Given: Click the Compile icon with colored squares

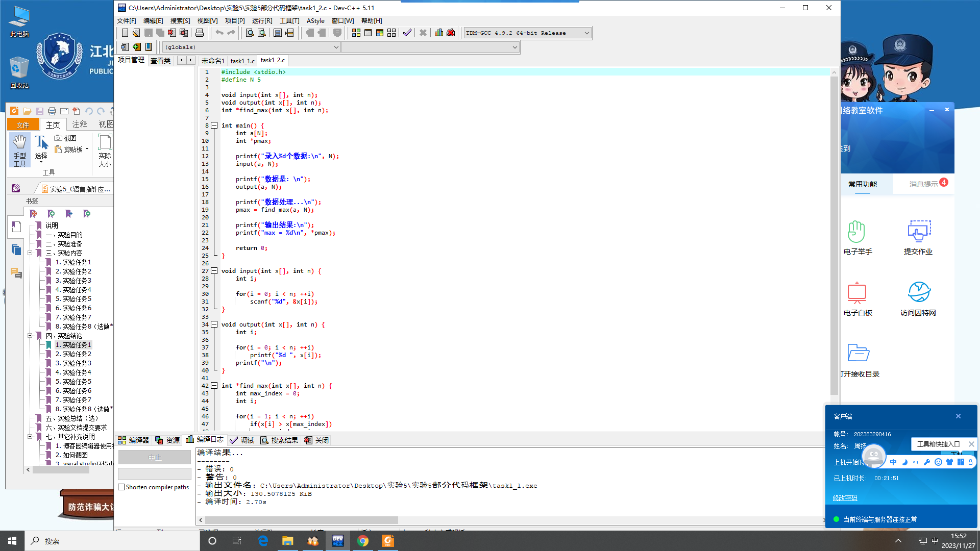Looking at the screenshot, I should [x=356, y=33].
